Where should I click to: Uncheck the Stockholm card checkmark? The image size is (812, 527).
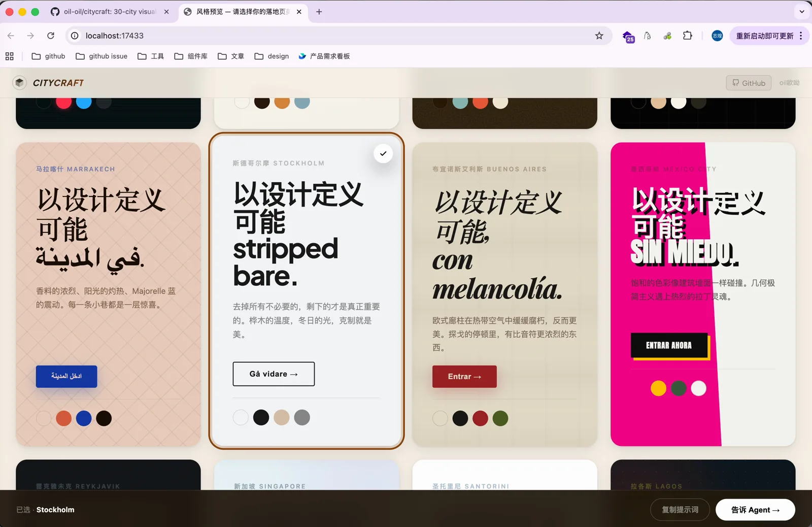[x=383, y=153]
